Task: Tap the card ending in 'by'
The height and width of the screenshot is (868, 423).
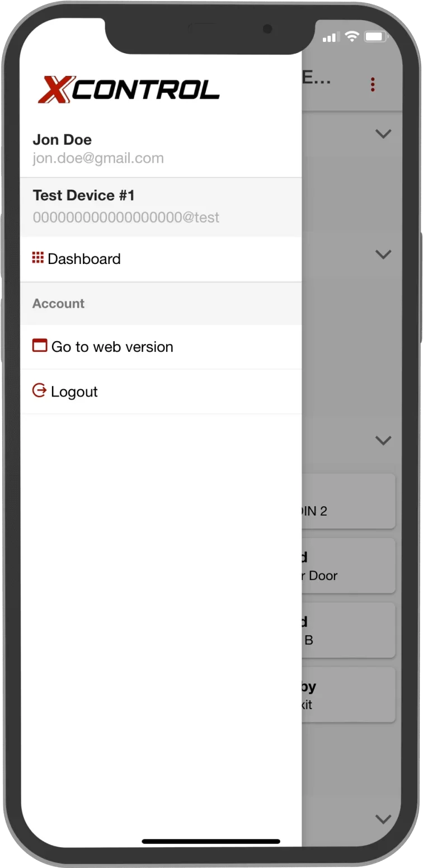Action: pyautogui.click(x=349, y=694)
